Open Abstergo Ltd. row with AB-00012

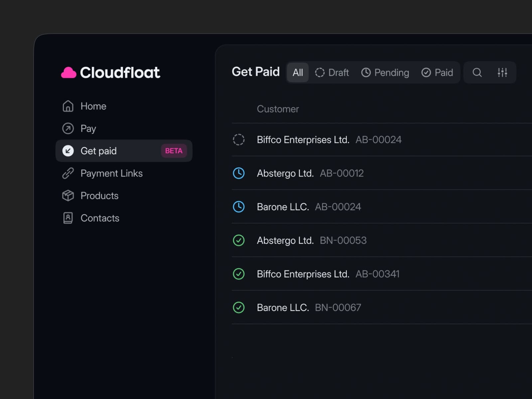pos(285,173)
